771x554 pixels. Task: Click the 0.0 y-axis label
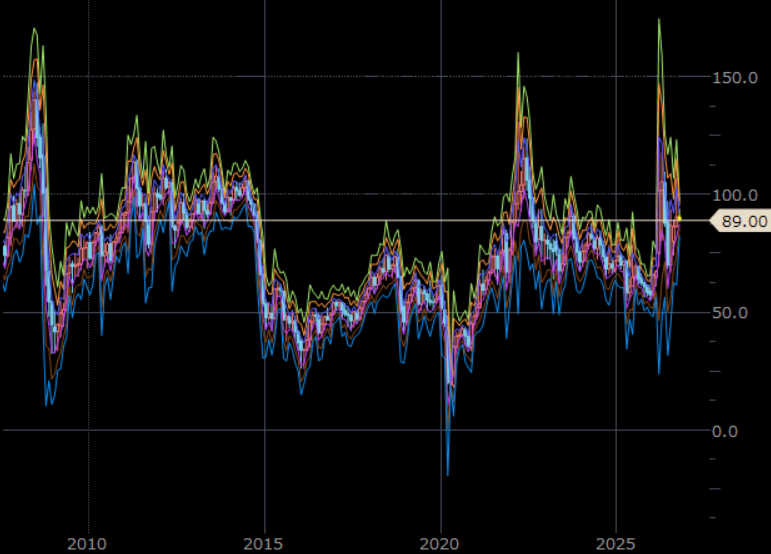725,431
